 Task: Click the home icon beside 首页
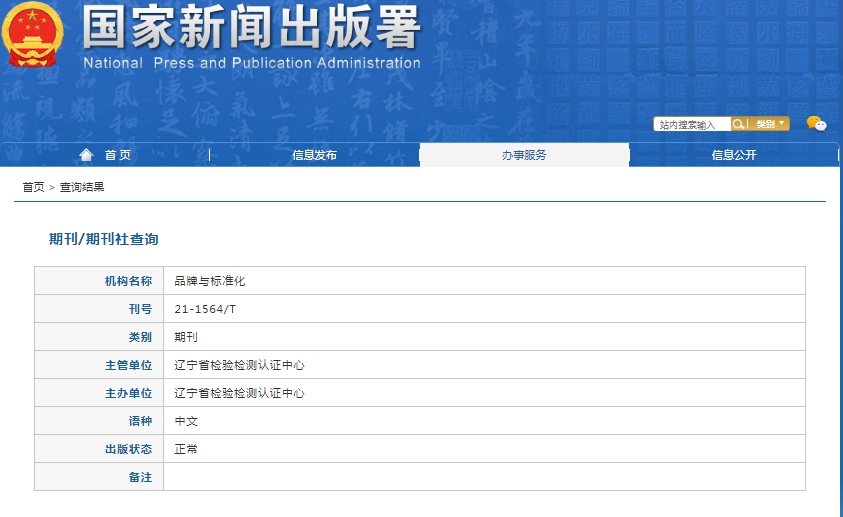click(87, 155)
